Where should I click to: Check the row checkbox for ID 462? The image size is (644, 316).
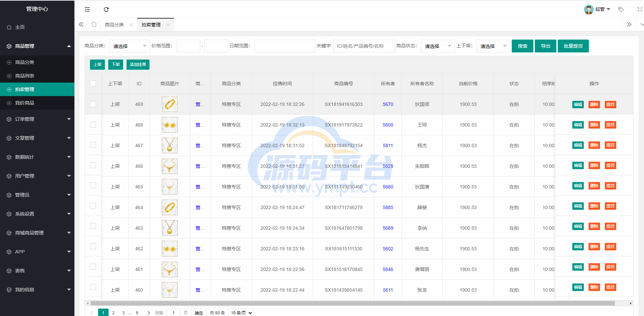pos(93,246)
